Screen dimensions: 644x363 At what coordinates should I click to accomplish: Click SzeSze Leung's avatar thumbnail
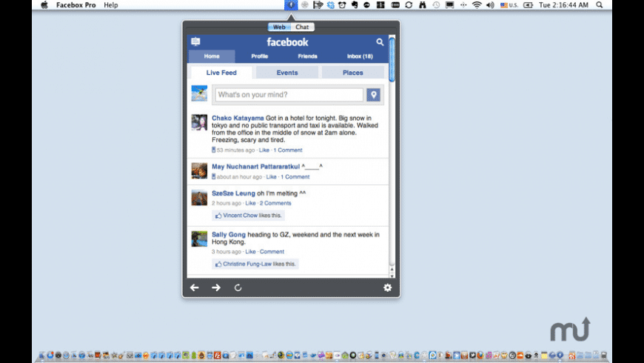199,198
